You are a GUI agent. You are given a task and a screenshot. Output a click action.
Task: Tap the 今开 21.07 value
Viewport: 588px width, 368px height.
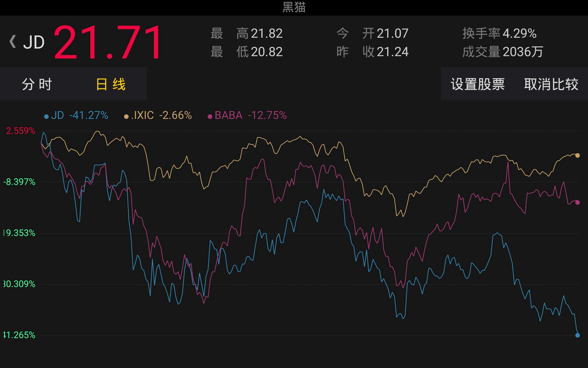point(392,33)
